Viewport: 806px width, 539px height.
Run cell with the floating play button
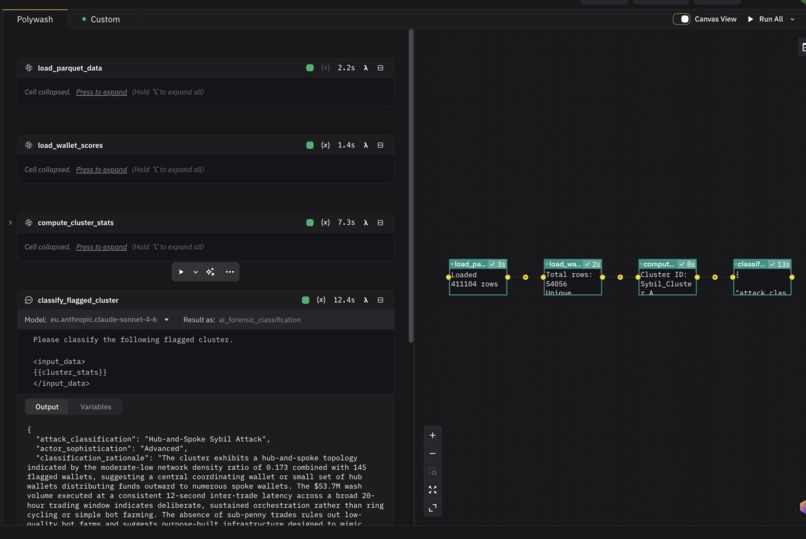(x=181, y=272)
